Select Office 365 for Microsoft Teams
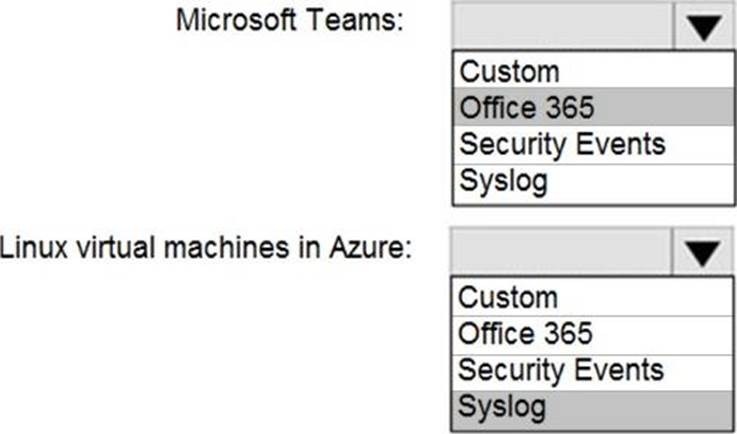This screenshot has height=434, width=737. [594, 107]
